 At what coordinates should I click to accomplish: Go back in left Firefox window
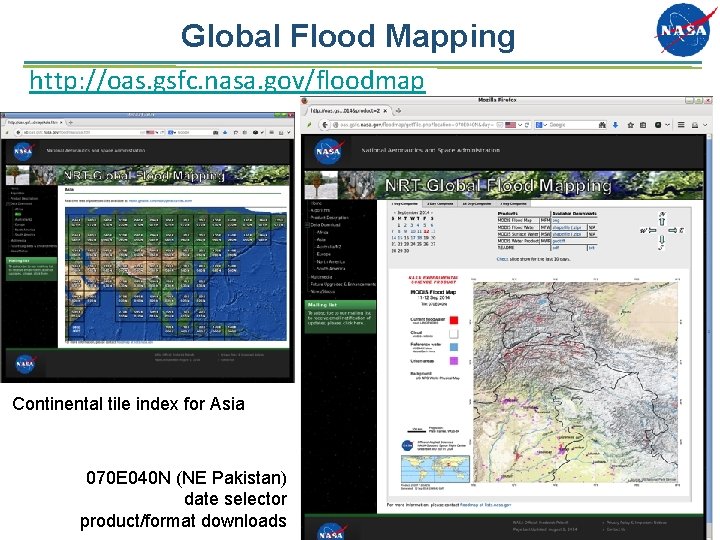18,132
